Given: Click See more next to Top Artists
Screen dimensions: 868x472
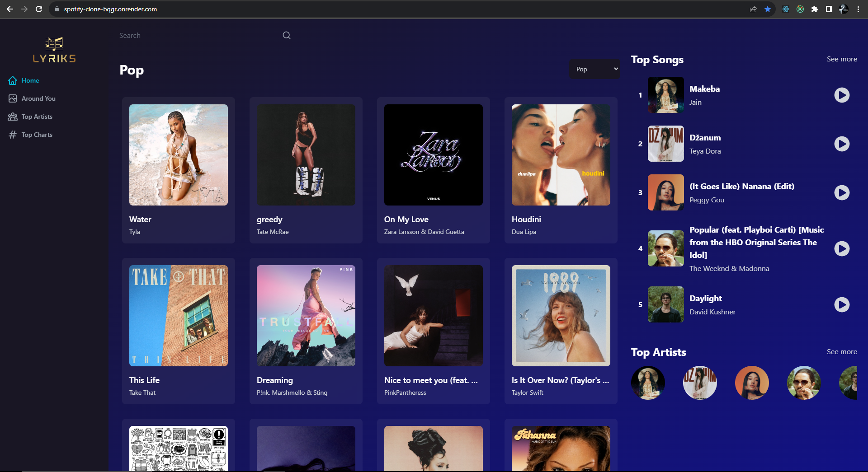Looking at the screenshot, I should click(x=841, y=352).
